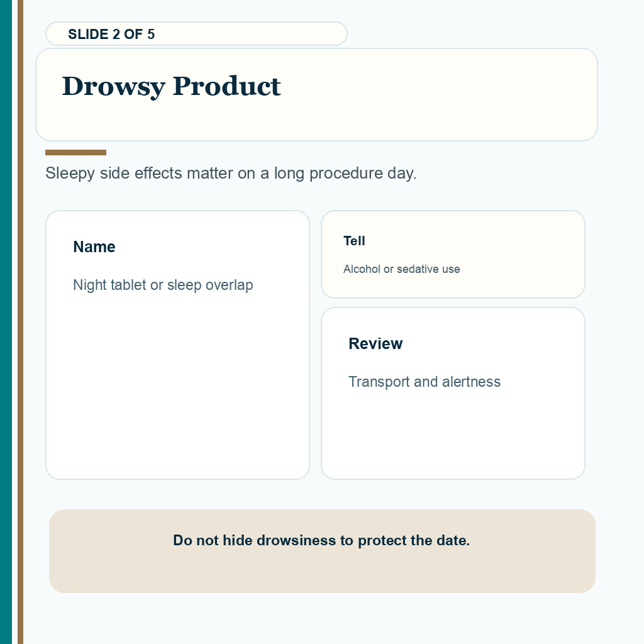Select Transport and alertness text
The height and width of the screenshot is (644, 644).
coord(425,382)
